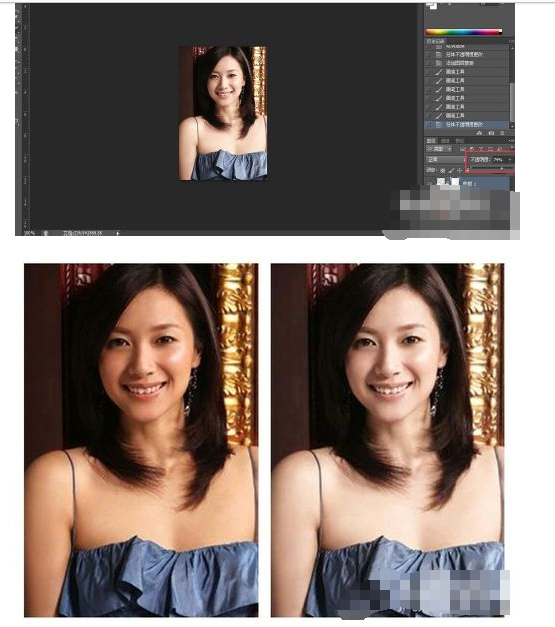The height and width of the screenshot is (627, 555).
Task: Hide the top layer using its eye icon
Action: click(429, 183)
